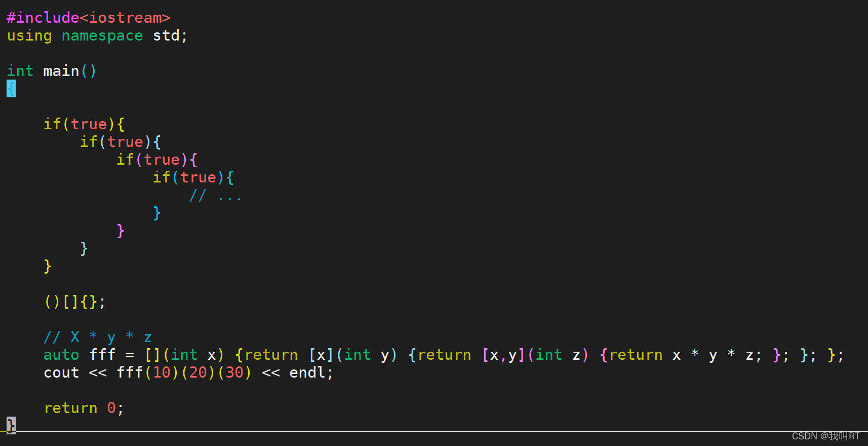The height and width of the screenshot is (446, 868).
Task: Click the '// X * y * z' comment
Action: pyautogui.click(x=98, y=337)
